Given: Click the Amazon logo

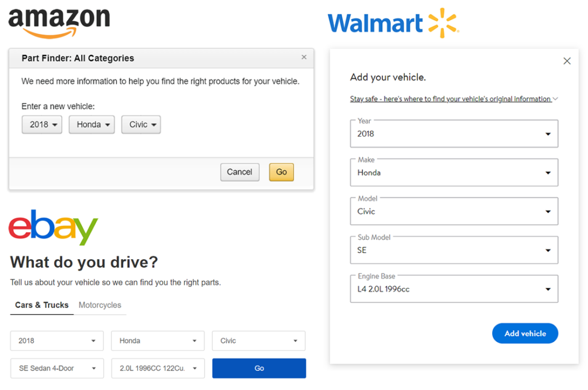Looking at the screenshot, I should click(x=57, y=21).
